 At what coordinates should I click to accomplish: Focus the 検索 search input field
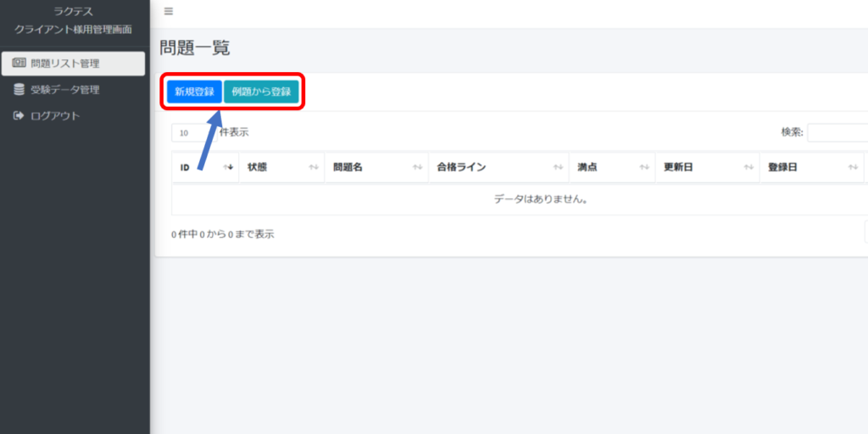[837, 133]
